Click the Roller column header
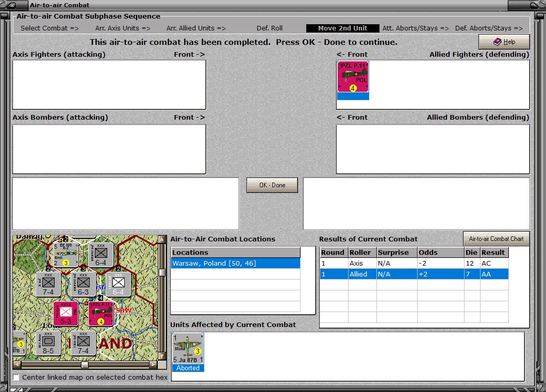This screenshot has height=392, width=546. pos(362,252)
